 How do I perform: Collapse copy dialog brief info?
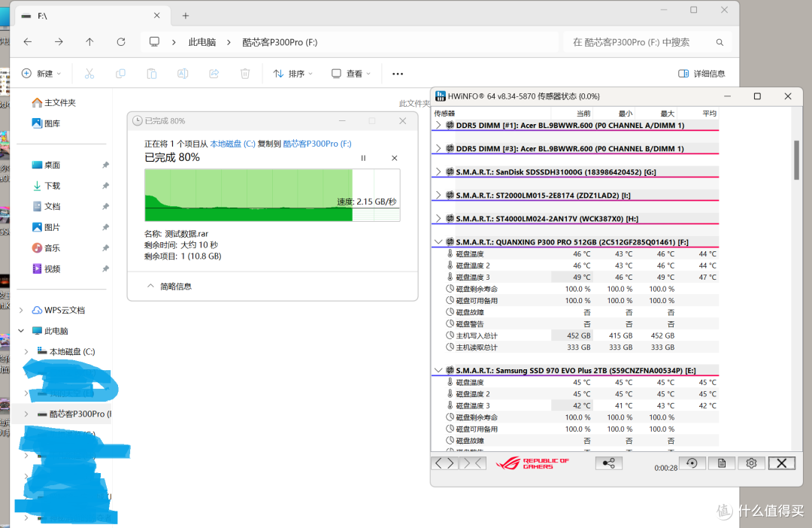point(169,286)
